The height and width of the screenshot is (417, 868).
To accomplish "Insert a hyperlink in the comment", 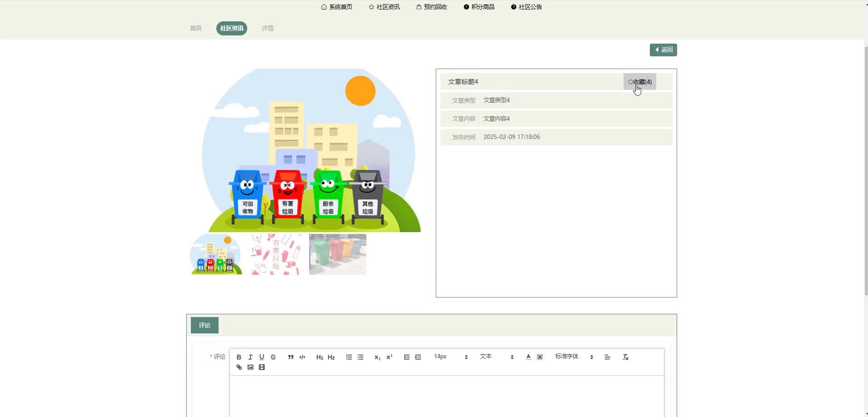I will click(x=239, y=367).
